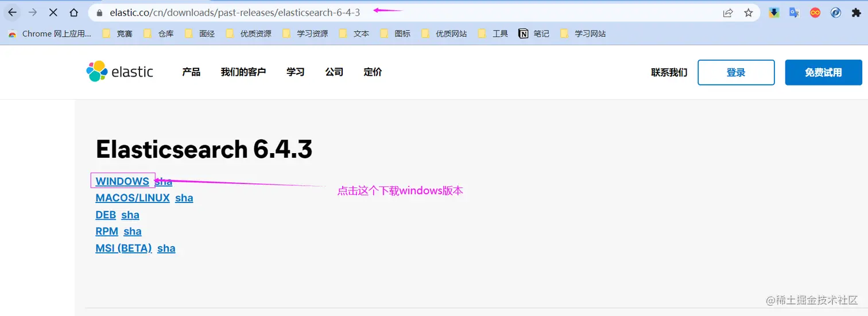Open sha link next to RPM

pyautogui.click(x=133, y=232)
